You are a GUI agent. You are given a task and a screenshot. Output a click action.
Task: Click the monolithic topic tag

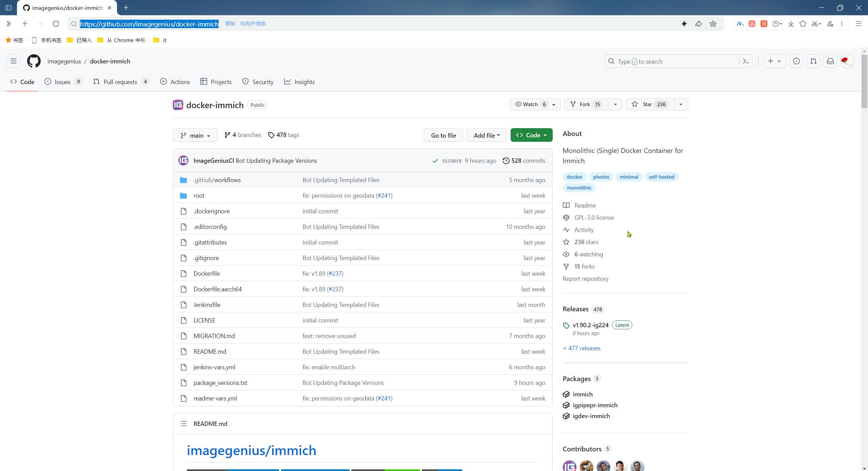(x=579, y=188)
